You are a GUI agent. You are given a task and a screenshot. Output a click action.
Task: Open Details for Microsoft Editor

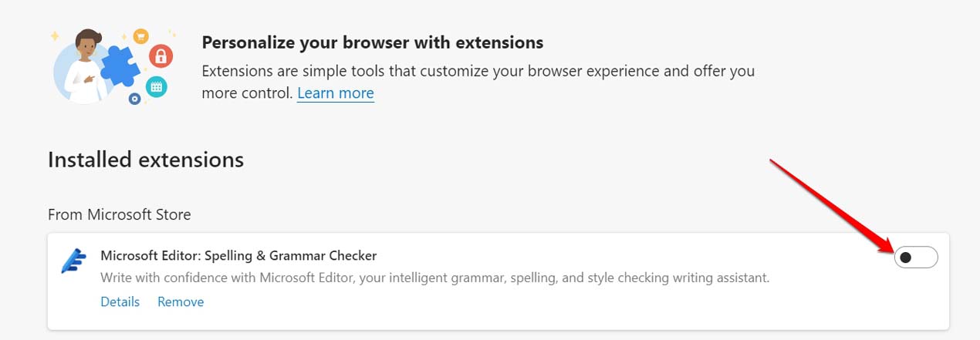pyautogui.click(x=120, y=301)
